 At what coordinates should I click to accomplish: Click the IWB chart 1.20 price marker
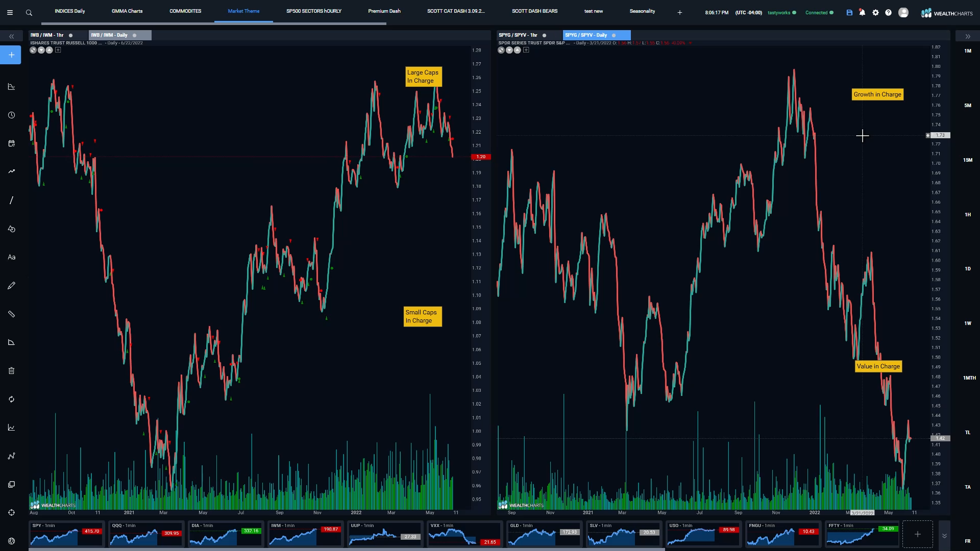[x=481, y=157]
